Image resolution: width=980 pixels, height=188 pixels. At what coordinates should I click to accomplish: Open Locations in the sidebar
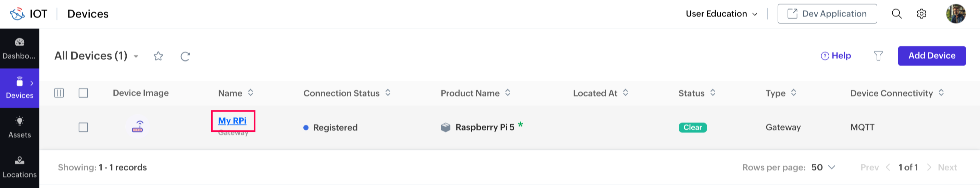(20, 167)
